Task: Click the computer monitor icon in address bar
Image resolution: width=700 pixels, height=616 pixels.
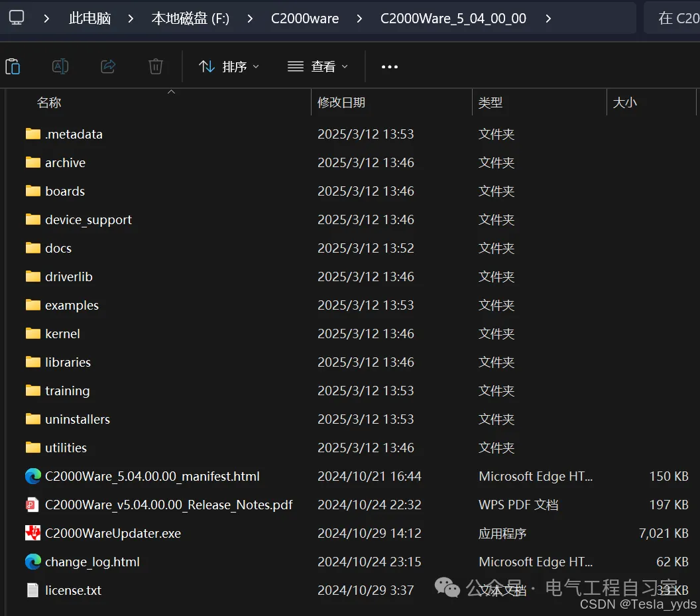Action: point(17,18)
